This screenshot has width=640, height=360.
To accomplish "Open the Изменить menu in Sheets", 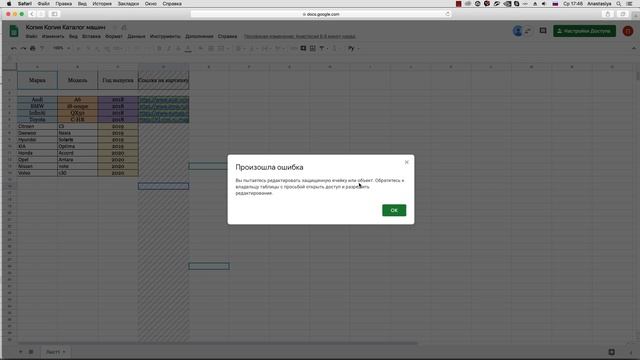I will [53, 36].
